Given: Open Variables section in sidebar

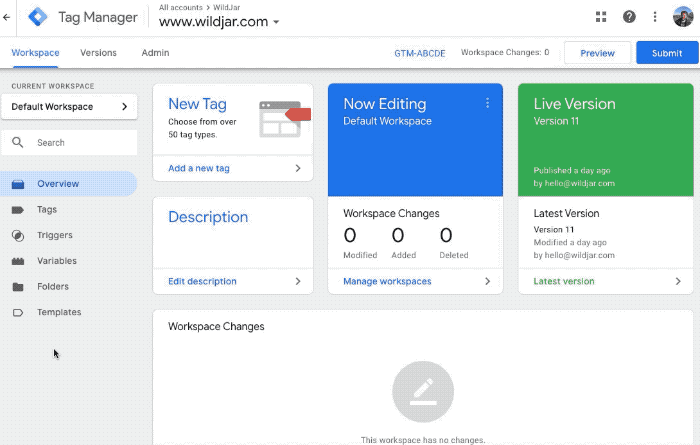Looking at the screenshot, I should point(56,261).
